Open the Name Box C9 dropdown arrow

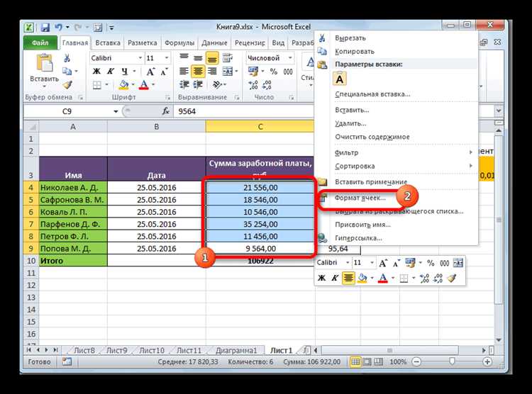116,111
